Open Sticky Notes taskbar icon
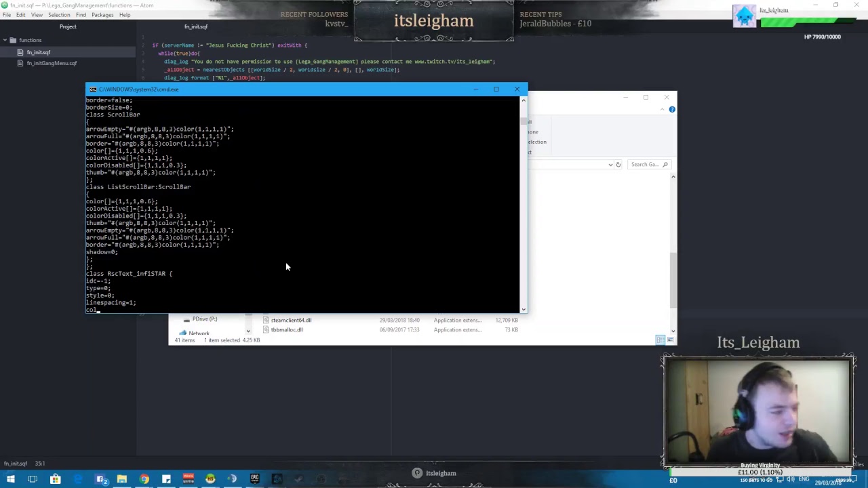Image resolution: width=868 pixels, height=488 pixels. click(x=166, y=480)
